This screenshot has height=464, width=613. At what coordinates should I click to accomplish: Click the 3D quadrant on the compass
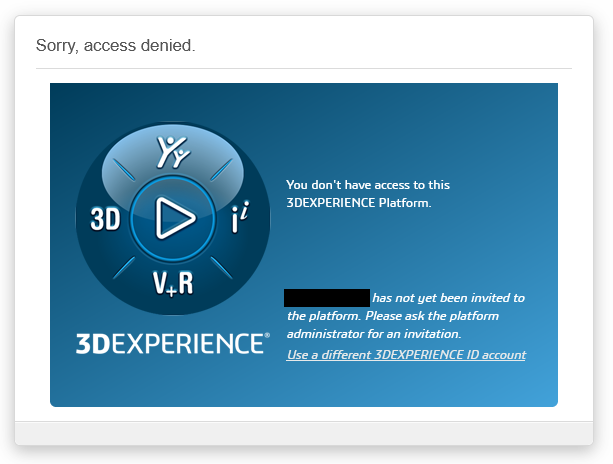click(x=105, y=219)
